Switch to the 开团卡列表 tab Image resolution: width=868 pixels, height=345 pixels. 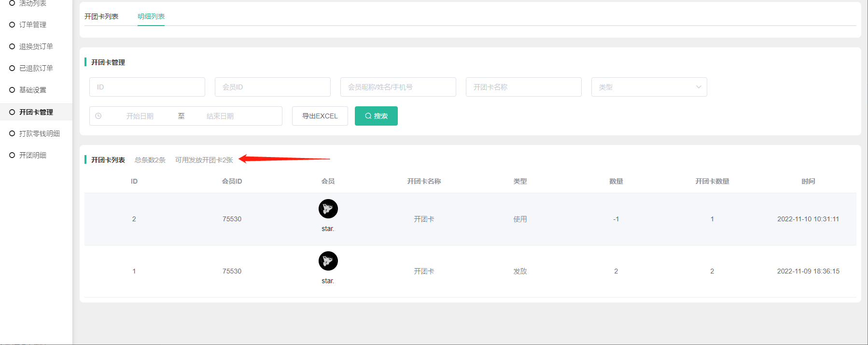pos(101,16)
